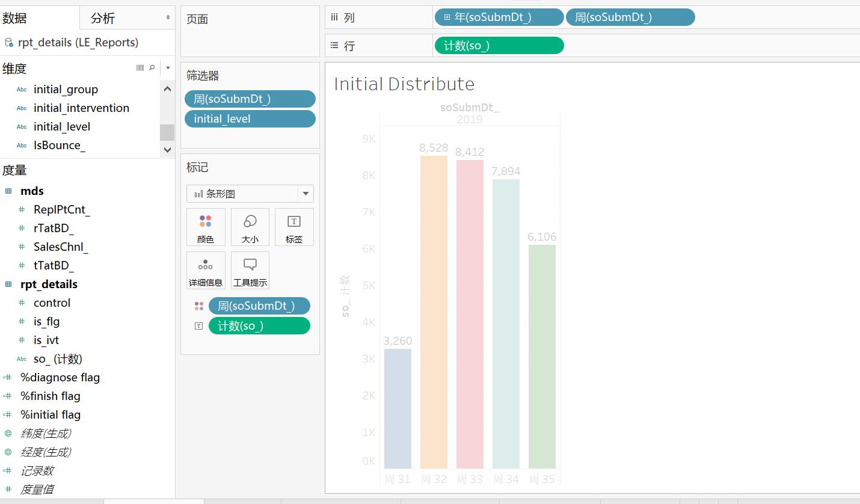Screen dimensions: 860x504
Task: Click the dimensions list scroll down arrow
Action: point(167,150)
